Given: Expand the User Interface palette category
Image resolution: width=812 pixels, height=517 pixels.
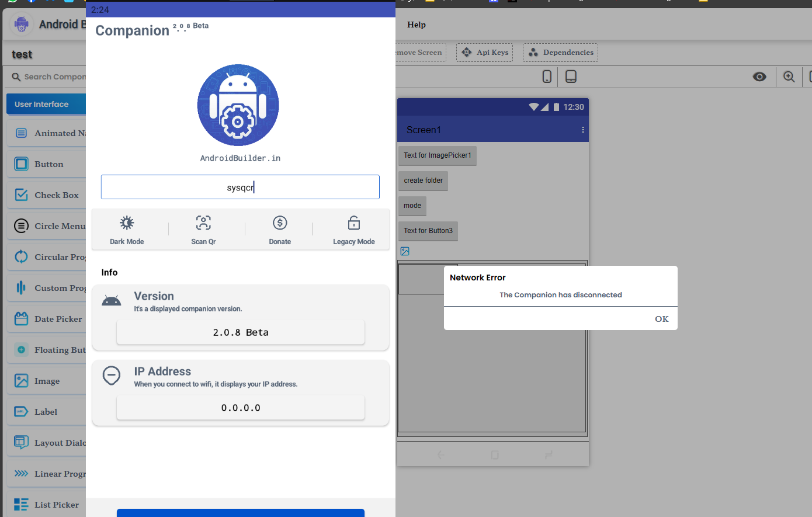Looking at the screenshot, I should click(46, 104).
